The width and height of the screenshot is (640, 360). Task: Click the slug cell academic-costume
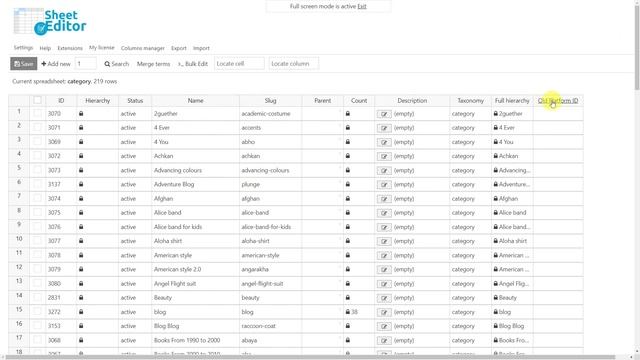(271, 113)
